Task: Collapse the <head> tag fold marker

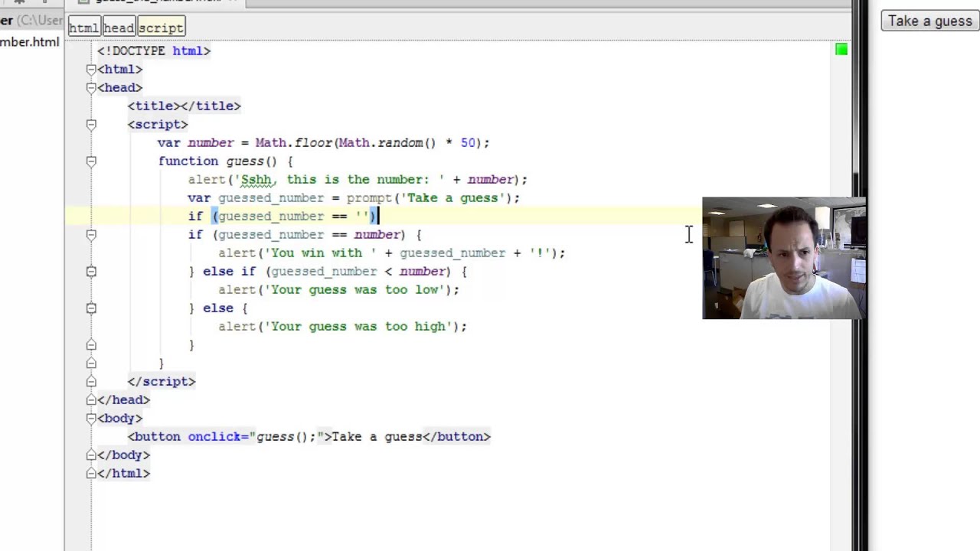Action: click(91, 87)
